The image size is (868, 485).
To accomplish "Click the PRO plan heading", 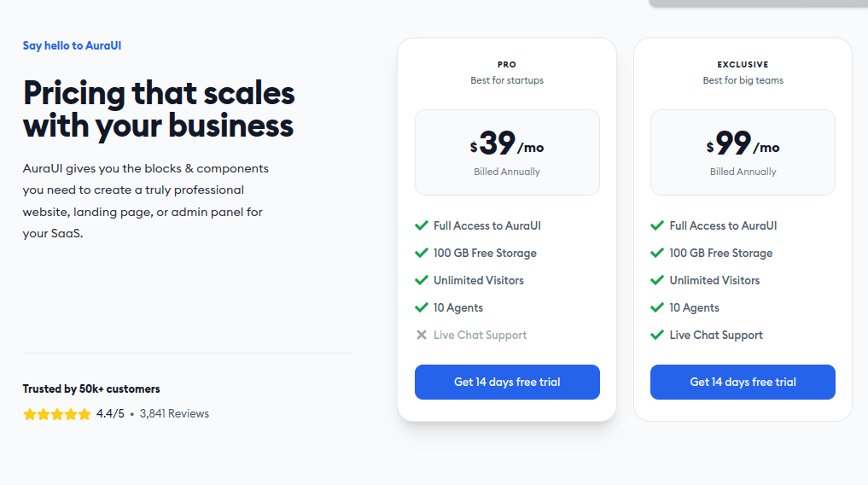I will 507,64.
